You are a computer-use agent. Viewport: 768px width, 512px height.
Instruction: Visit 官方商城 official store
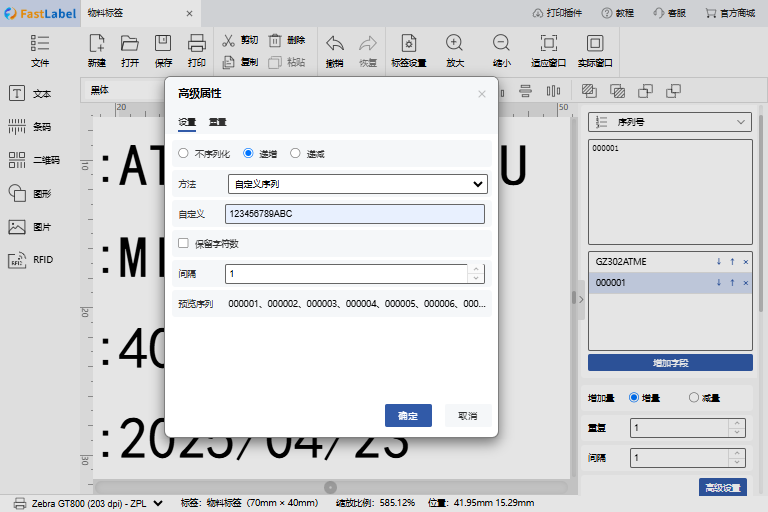730,13
